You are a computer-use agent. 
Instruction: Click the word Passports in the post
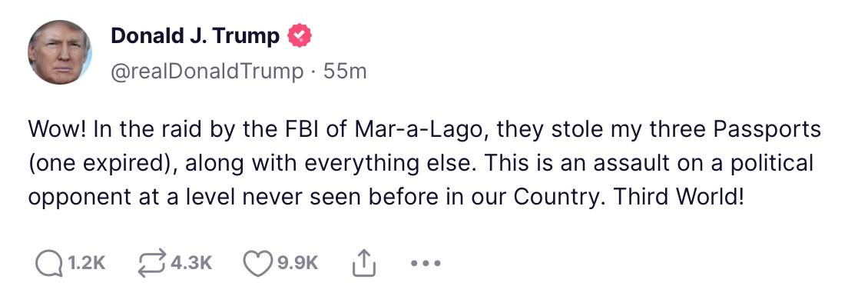coord(767,130)
